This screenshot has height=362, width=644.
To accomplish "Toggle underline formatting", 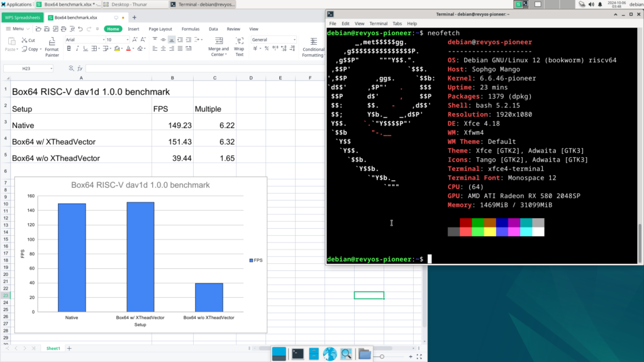I will (84, 49).
